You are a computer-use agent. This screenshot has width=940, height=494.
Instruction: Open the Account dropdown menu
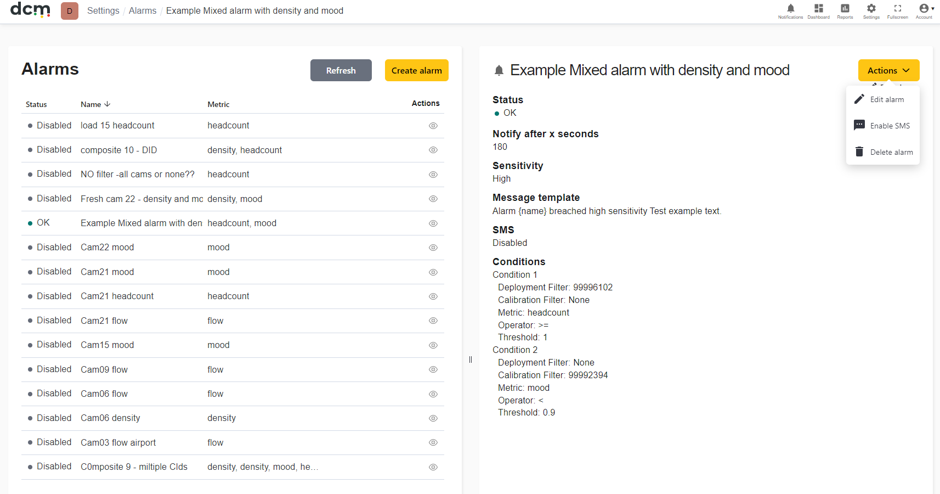tap(925, 10)
